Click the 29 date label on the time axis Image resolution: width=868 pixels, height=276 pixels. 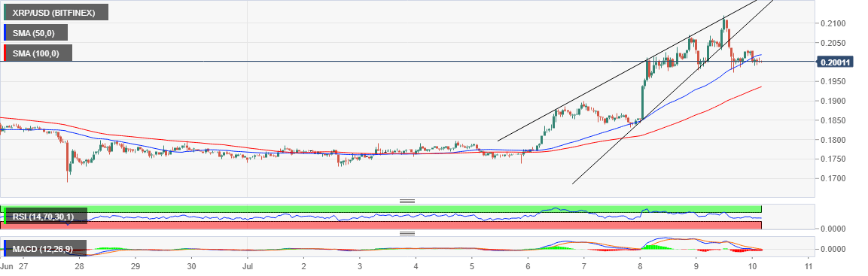click(136, 266)
